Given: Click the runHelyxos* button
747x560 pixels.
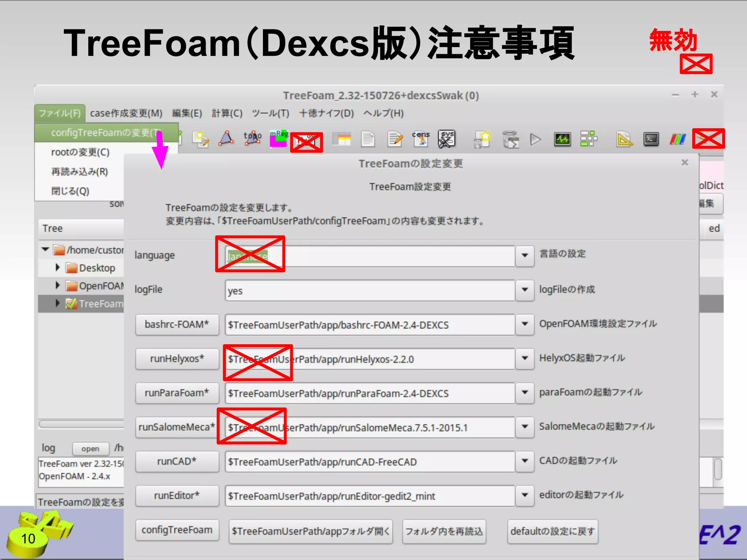Looking at the screenshot, I should click(177, 358).
